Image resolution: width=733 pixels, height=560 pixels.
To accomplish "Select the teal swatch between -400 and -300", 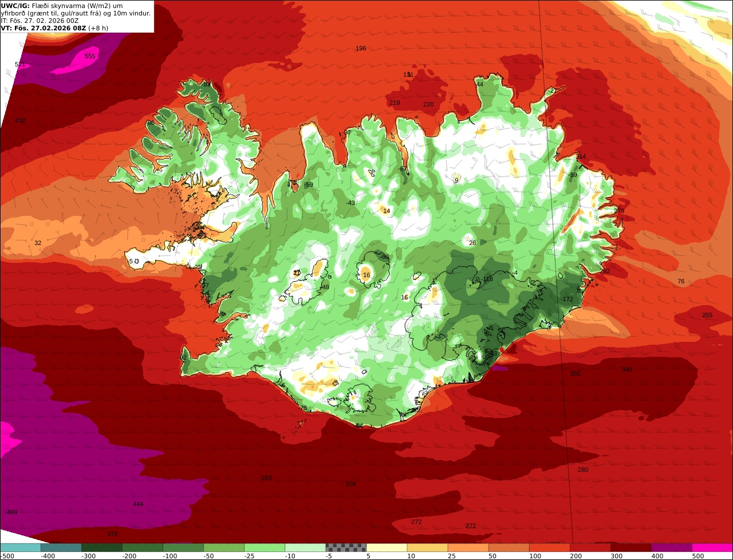I will [62, 547].
